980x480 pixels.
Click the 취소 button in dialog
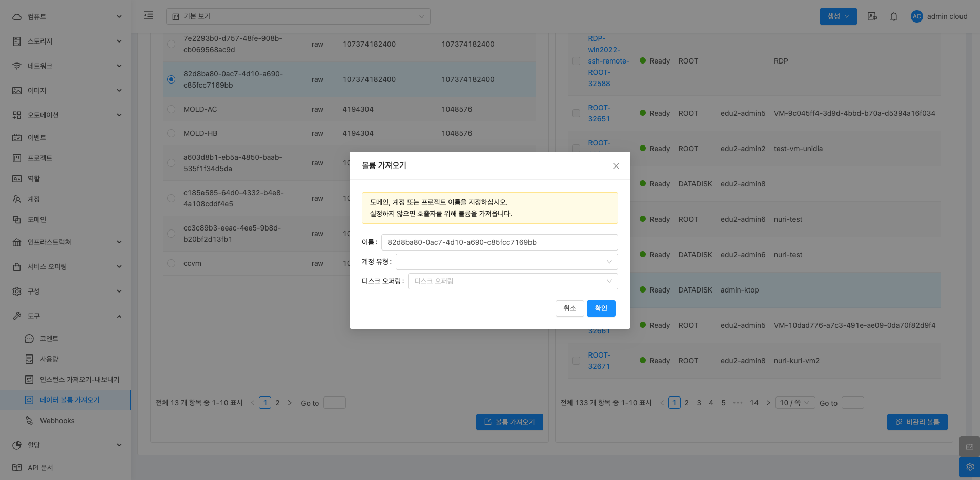click(x=569, y=308)
